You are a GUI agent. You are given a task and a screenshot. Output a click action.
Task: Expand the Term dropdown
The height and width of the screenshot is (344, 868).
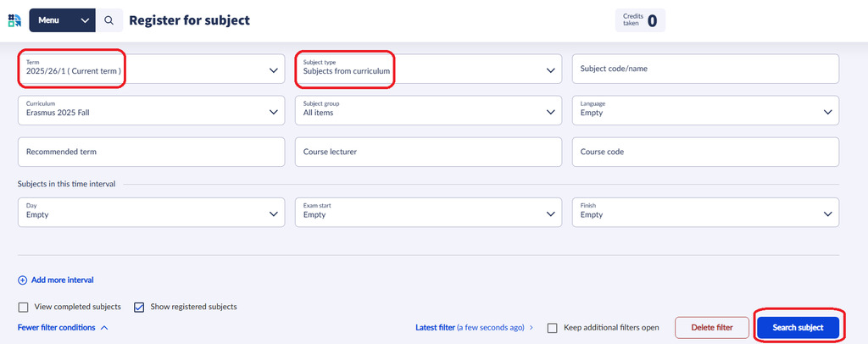[151, 69]
